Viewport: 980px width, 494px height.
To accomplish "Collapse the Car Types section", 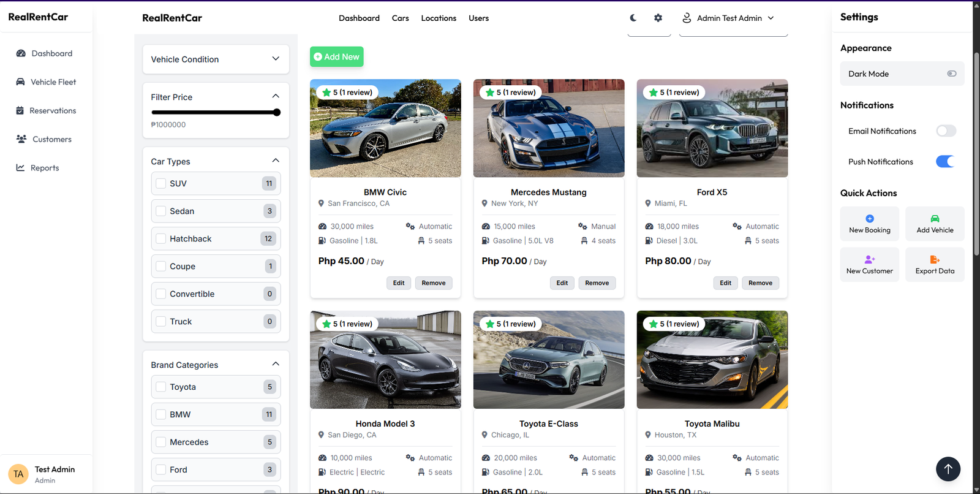I will (x=276, y=161).
